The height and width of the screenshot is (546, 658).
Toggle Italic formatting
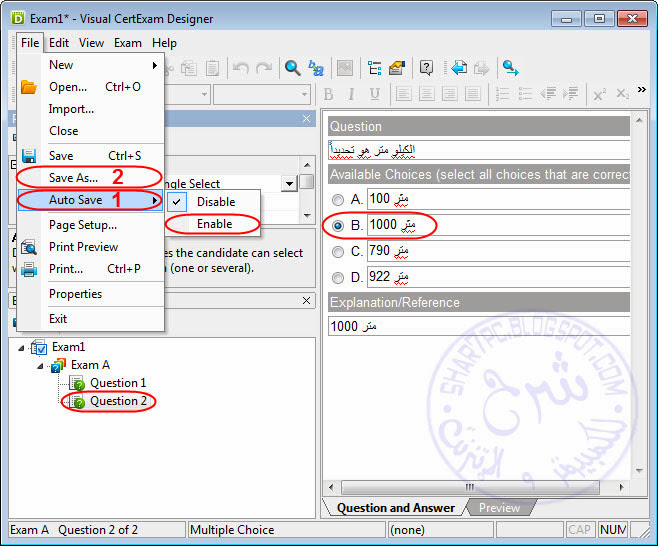351,94
